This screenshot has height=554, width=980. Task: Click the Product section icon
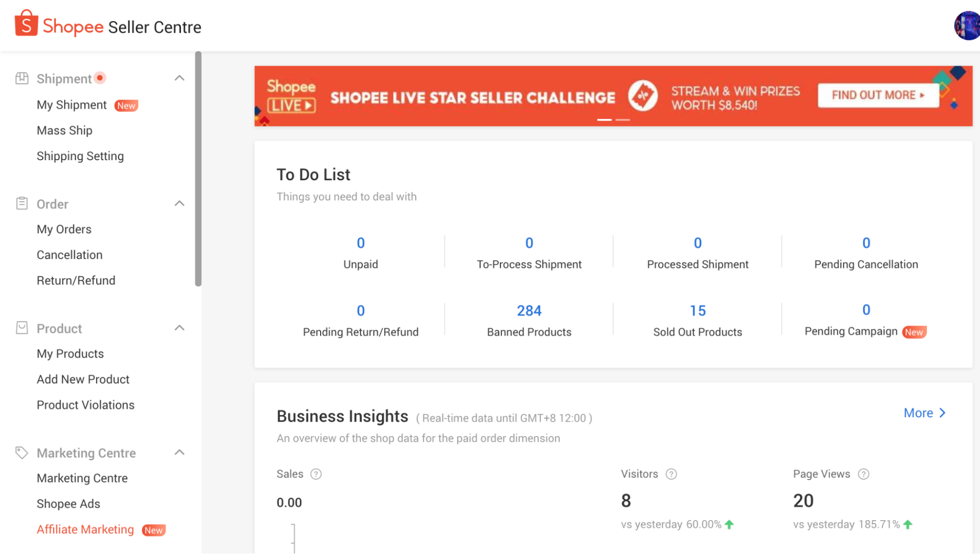[x=22, y=328]
